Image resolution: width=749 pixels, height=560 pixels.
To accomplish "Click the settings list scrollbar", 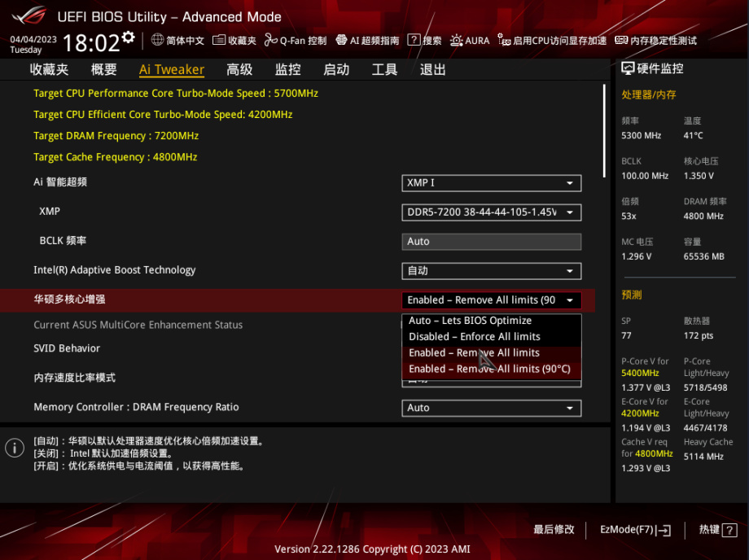I will tap(604, 131).
